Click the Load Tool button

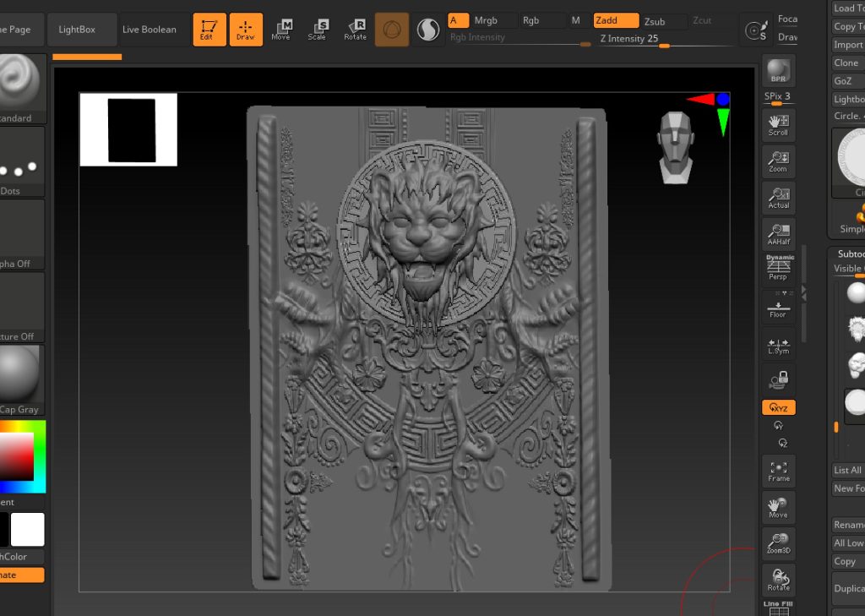(x=848, y=8)
